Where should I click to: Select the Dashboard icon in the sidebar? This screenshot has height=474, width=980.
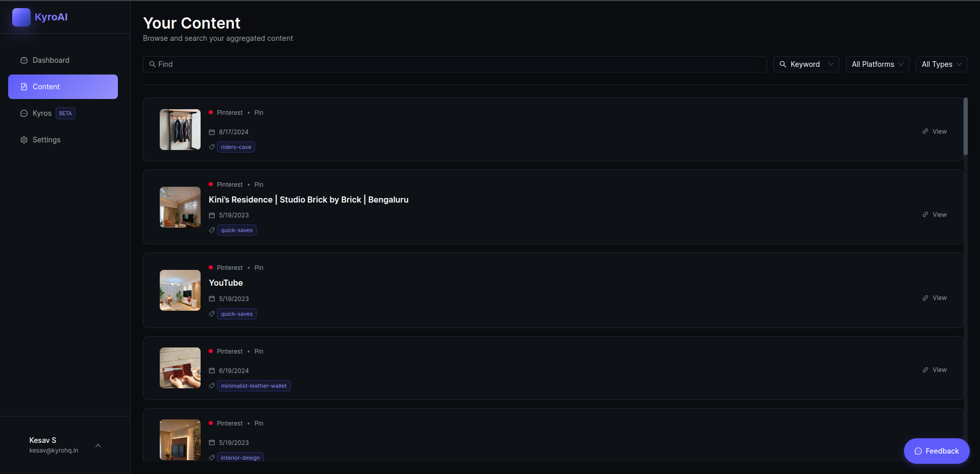(23, 60)
